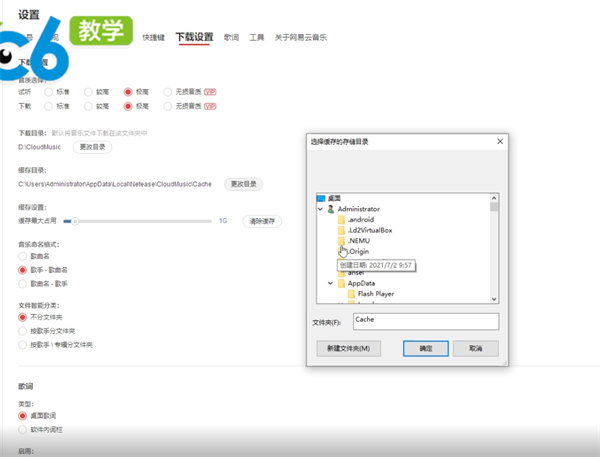Select Administrator in the folder tree
The height and width of the screenshot is (457, 600).
(x=359, y=209)
